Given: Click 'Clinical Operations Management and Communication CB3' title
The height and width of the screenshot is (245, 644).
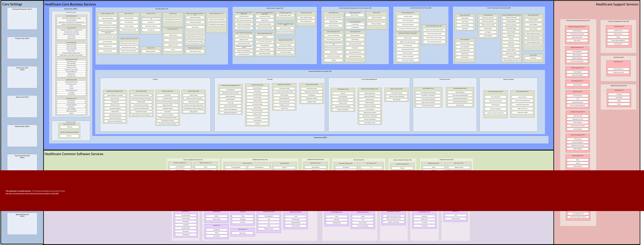Looking at the screenshot, I should pyautogui.click(x=355, y=8).
